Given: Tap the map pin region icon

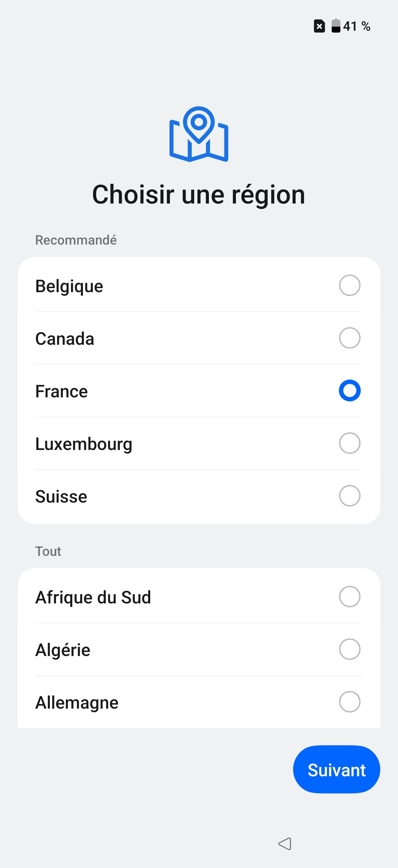Looking at the screenshot, I should [x=199, y=134].
